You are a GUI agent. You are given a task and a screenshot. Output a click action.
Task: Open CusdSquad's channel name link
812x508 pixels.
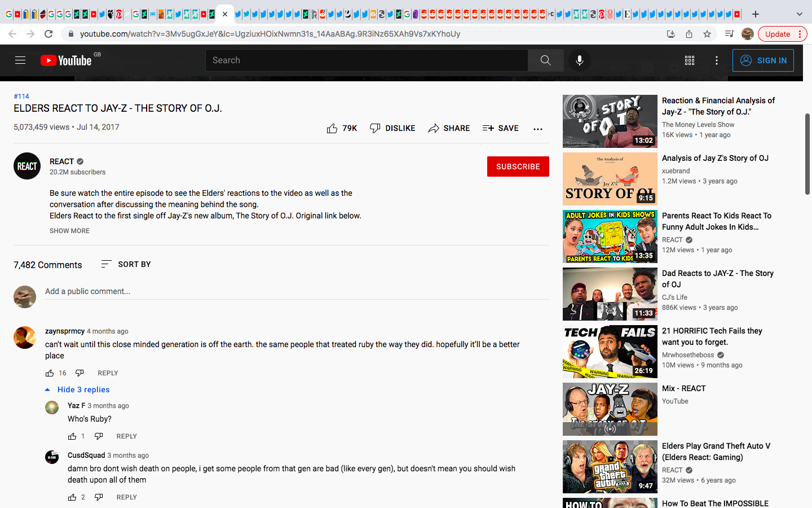86,455
